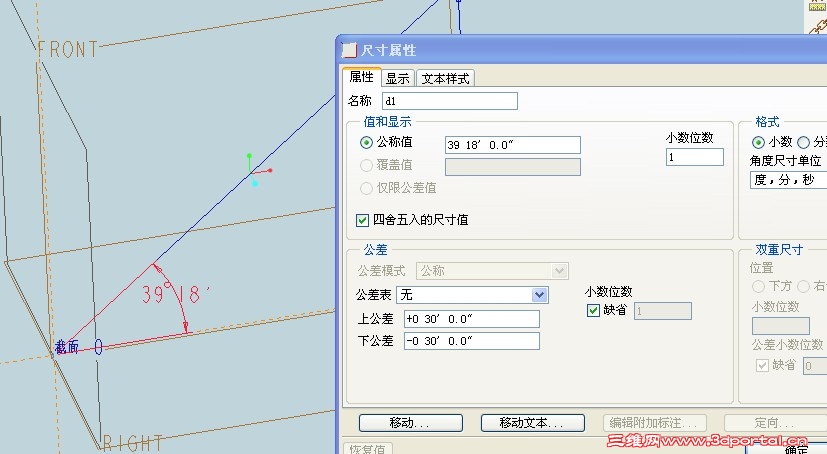
Task: Select the 小数 format radio button
Action: (758, 143)
